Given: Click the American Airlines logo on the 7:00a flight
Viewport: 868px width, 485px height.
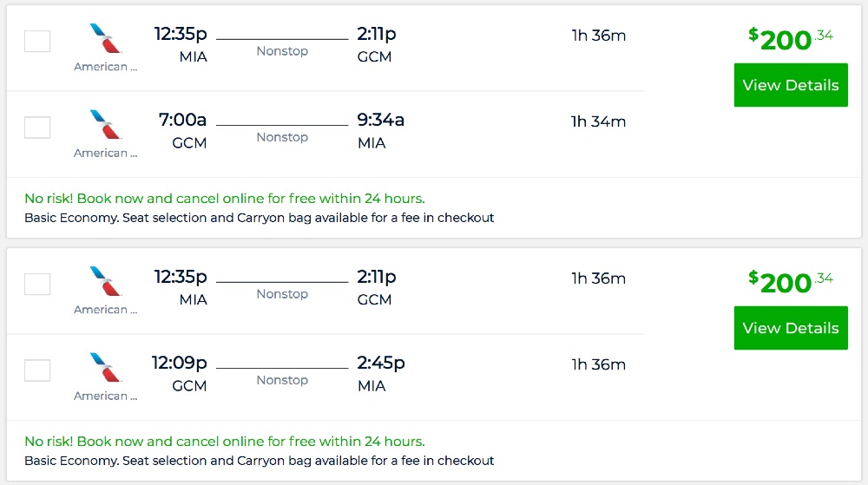Looking at the screenshot, I should [106, 124].
